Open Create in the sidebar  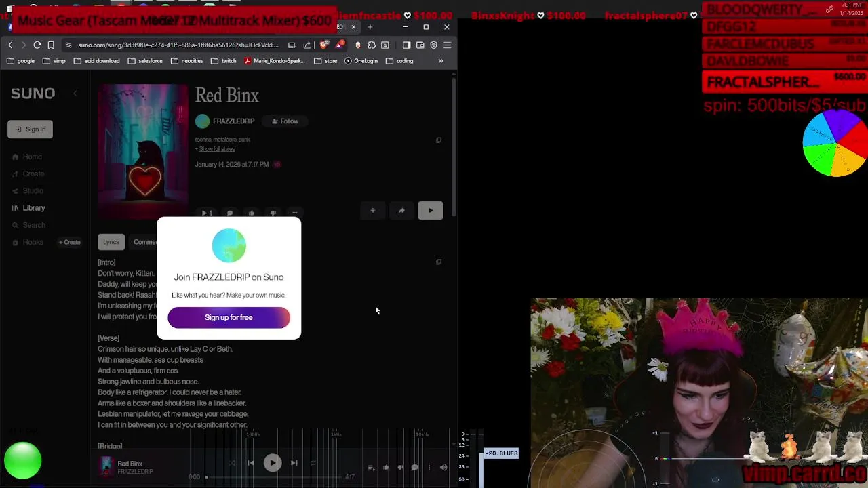click(x=28, y=174)
